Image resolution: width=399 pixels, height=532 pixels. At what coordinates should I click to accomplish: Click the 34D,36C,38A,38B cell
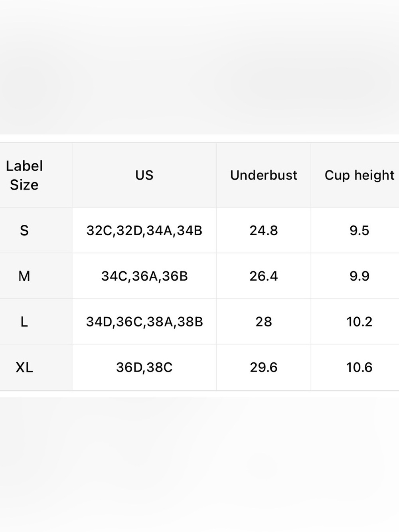(x=144, y=321)
